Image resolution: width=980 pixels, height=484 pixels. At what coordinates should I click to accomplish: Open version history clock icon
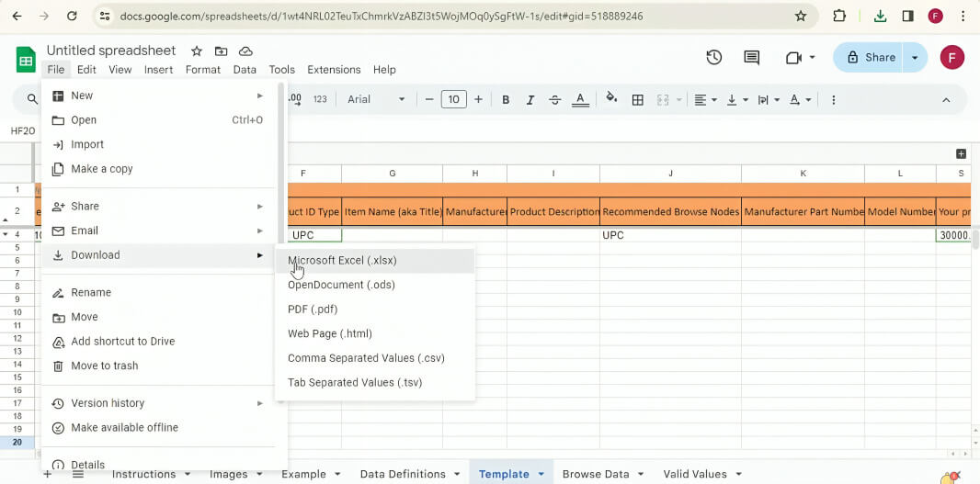pyautogui.click(x=714, y=58)
